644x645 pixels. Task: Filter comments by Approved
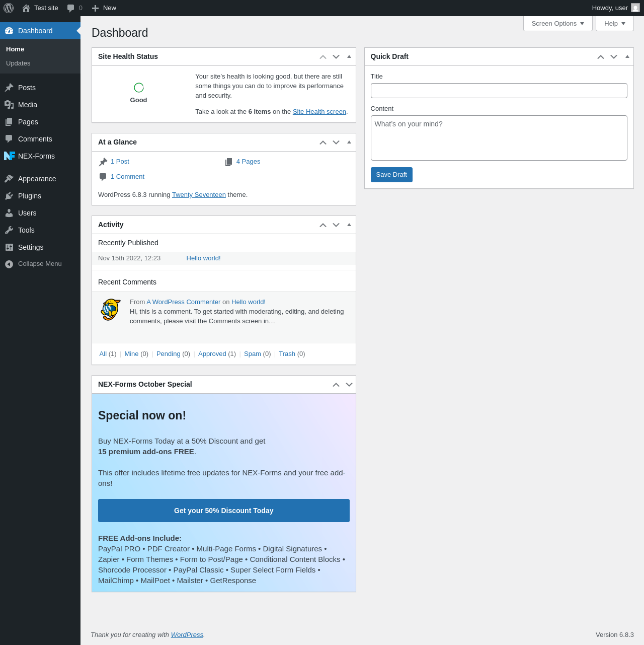click(212, 354)
